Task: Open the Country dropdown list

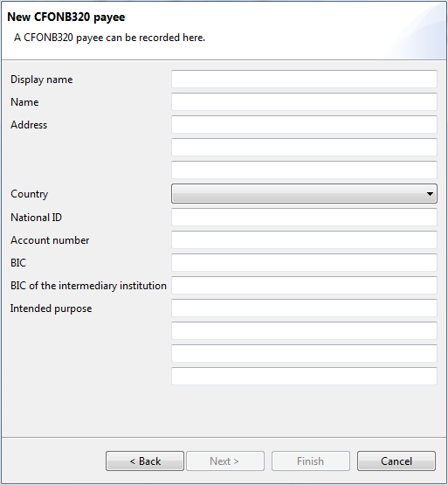Action: coord(304,194)
